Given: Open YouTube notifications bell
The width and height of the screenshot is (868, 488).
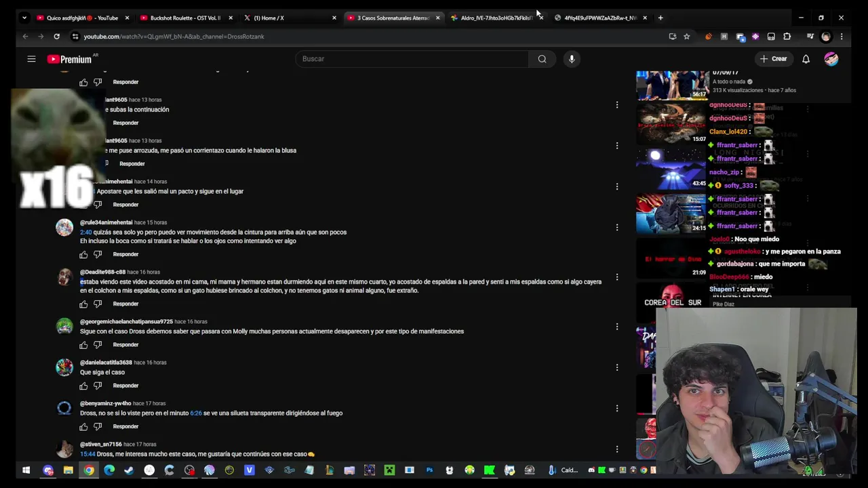Looking at the screenshot, I should tap(806, 59).
